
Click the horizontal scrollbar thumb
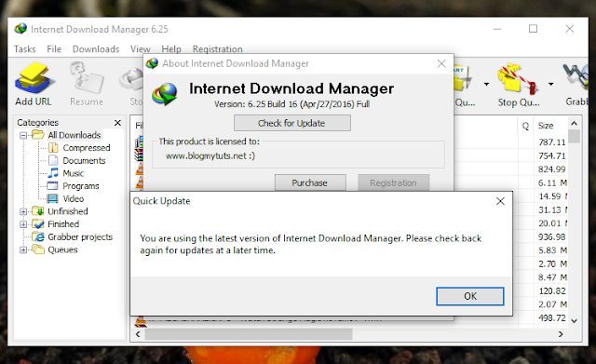point(249,334)
